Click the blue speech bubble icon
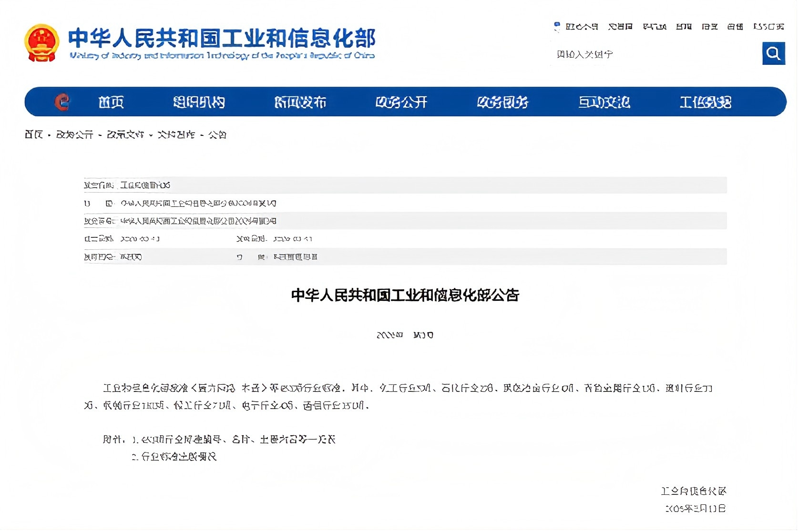The height and width of the screenshot is (532, 799). click(x=557, y=26)
